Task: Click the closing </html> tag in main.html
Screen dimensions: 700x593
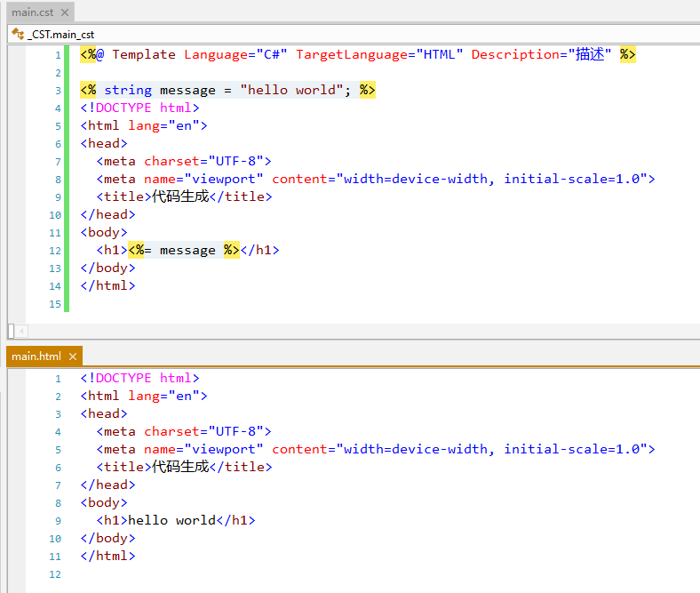Action: click(107, 557)
